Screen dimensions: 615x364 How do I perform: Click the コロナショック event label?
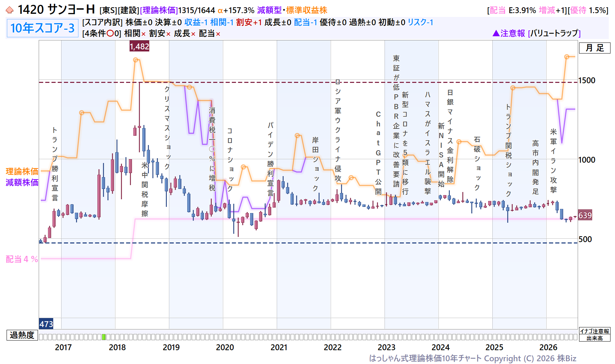(230, 160)
